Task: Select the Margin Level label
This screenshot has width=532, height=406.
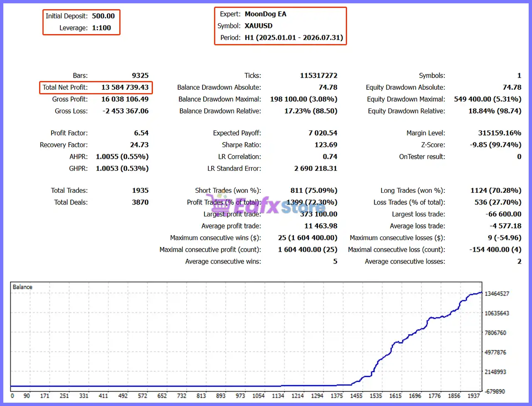Action: 426,133
